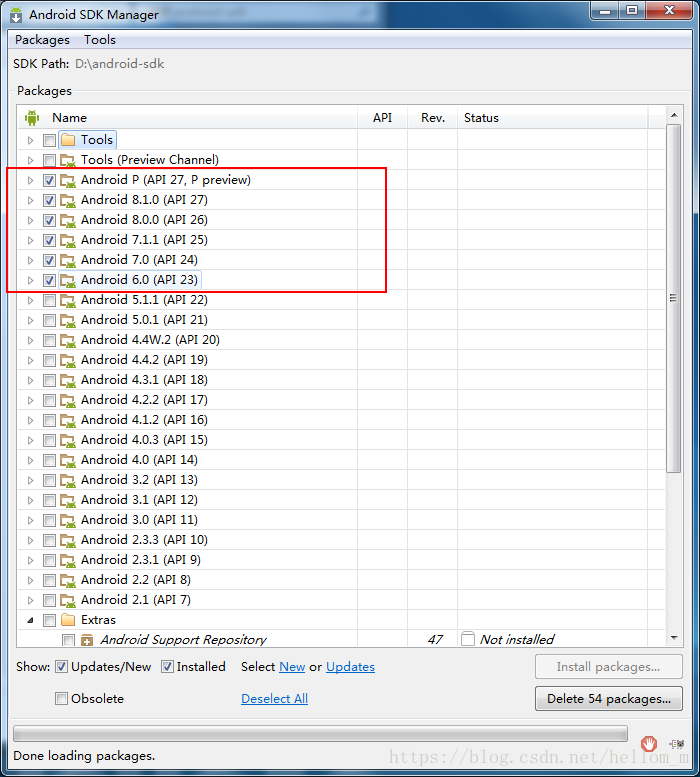Click the red stop hand icon

point(648,743)
